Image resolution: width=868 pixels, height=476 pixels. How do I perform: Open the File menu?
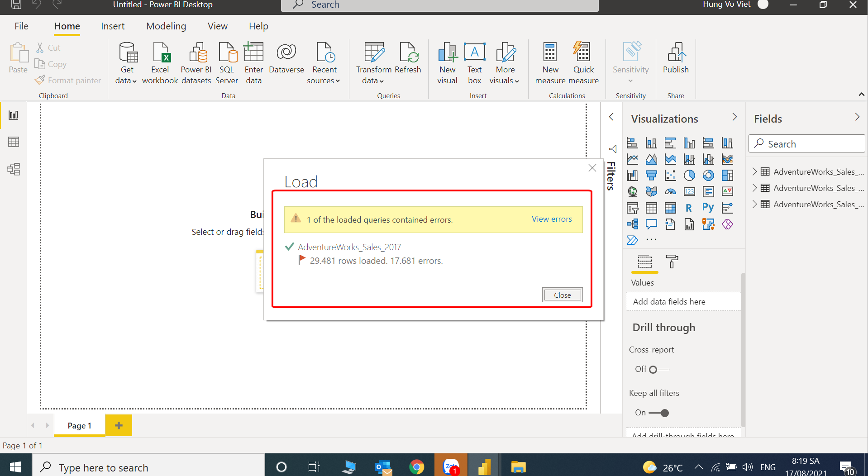(x=21, y=26)
